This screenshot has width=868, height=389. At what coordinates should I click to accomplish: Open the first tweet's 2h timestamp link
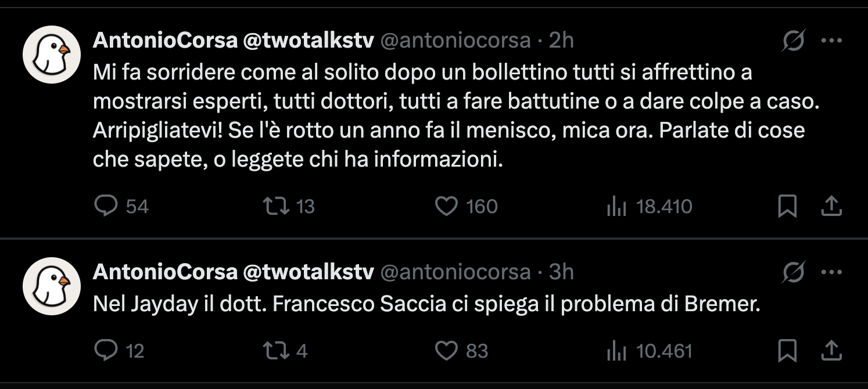[x=561, y=41]
